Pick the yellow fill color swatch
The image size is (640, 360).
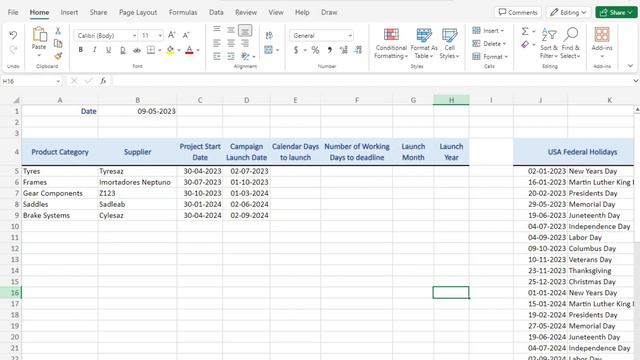[x=170, y=50]
